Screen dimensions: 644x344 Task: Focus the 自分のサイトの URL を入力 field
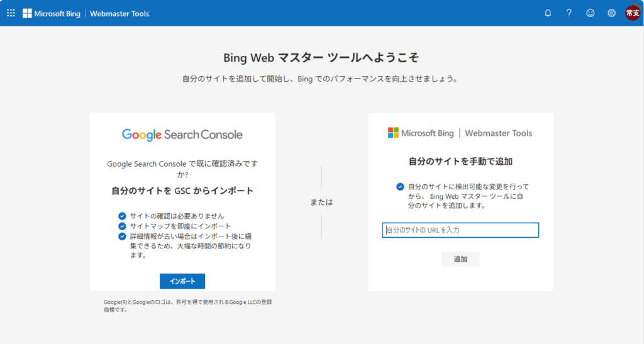pyautogui.click(x=460, y=230)
